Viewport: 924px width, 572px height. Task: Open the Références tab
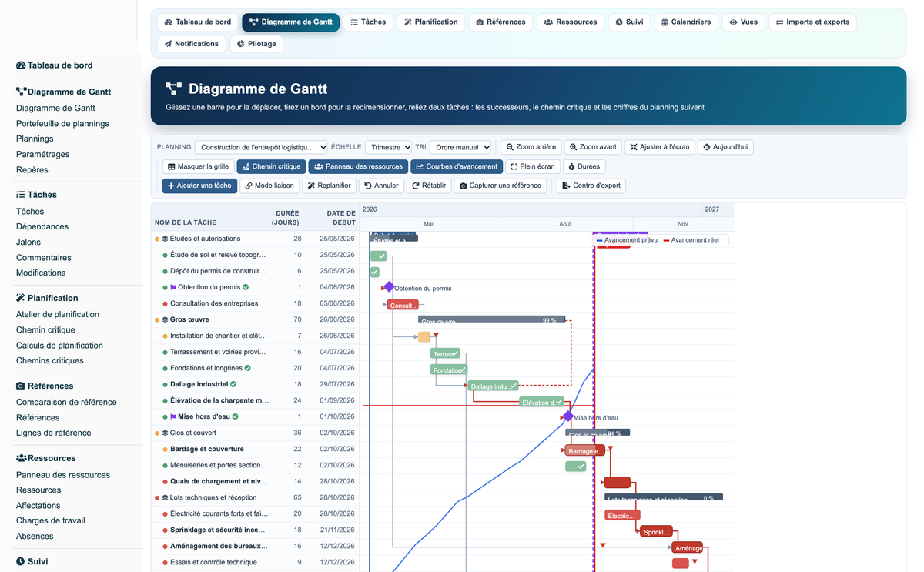coord(500,22)
